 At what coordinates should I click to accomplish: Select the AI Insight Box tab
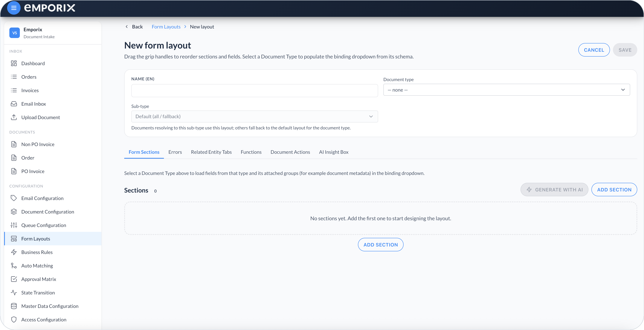click(x=333, y=152)
